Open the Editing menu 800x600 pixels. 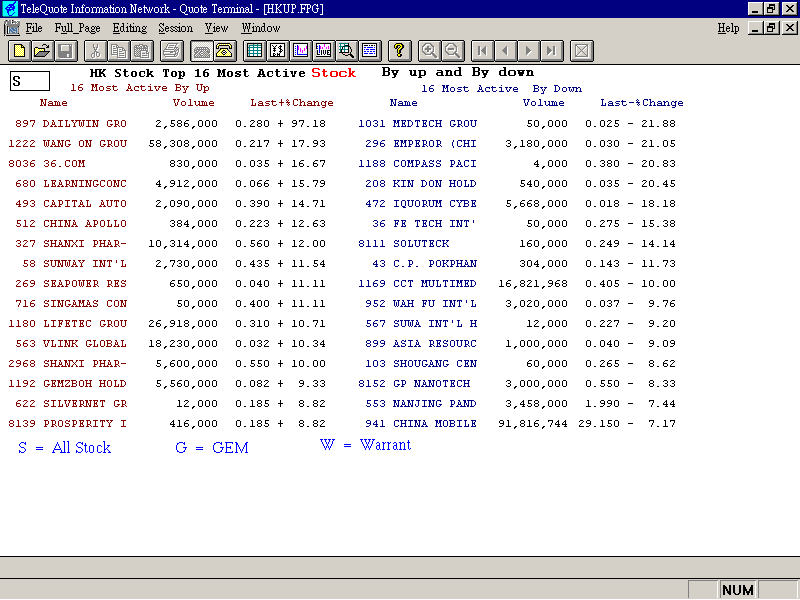[130, 28]
